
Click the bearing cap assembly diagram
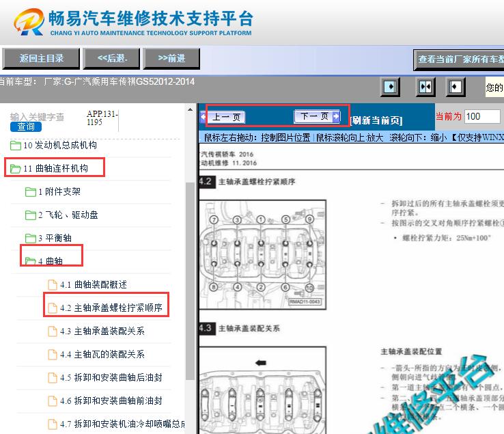coord(263,390)
